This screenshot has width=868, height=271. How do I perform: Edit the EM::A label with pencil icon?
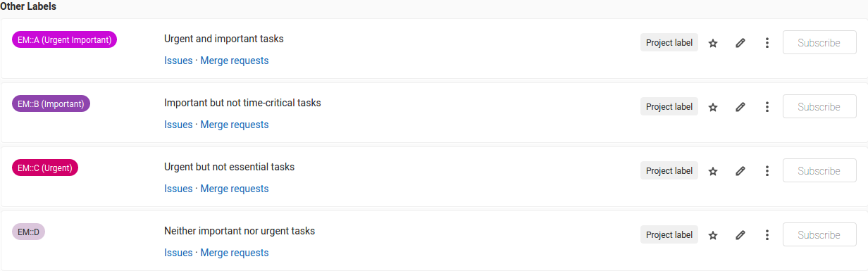coord(740,43)
